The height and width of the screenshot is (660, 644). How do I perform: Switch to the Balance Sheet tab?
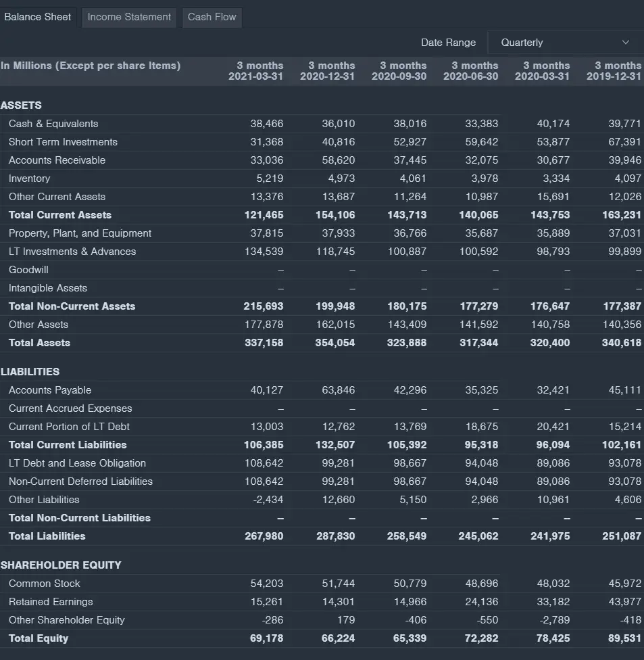[38, 18]
